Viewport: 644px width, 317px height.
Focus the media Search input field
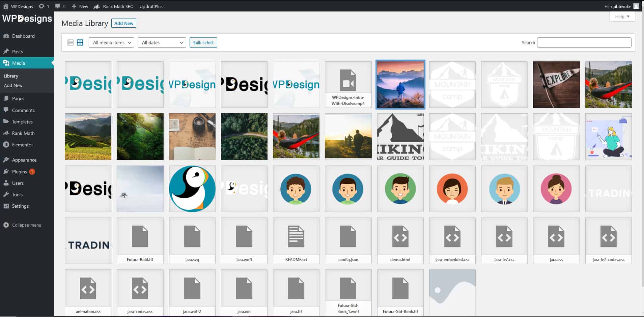584,42
